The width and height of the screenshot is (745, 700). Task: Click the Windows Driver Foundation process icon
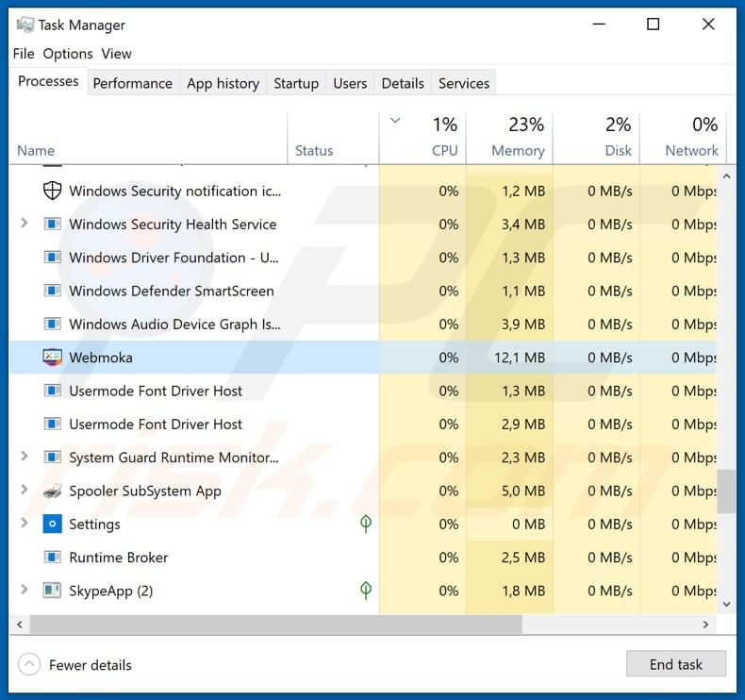[52, 258]
